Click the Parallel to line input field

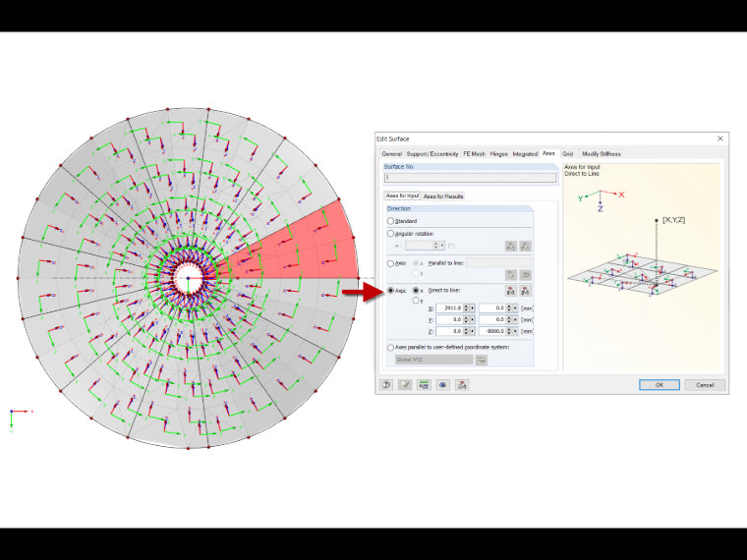(x=498, y=263)
